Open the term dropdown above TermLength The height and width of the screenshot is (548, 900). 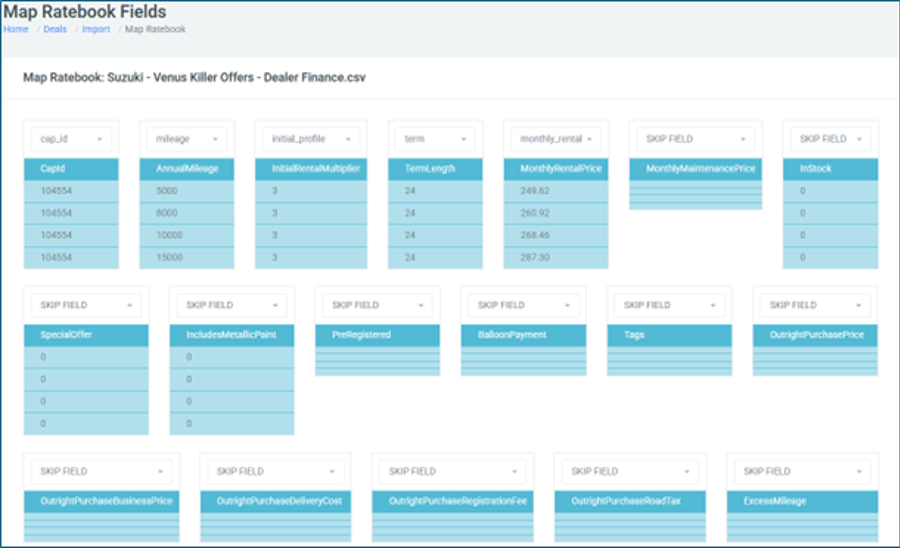click(x=435, y=139)
